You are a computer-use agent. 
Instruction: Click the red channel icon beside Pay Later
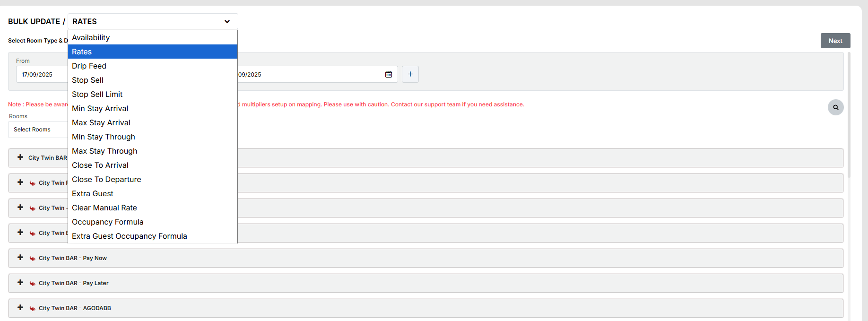pyautogui.click(x=33, y=283)
